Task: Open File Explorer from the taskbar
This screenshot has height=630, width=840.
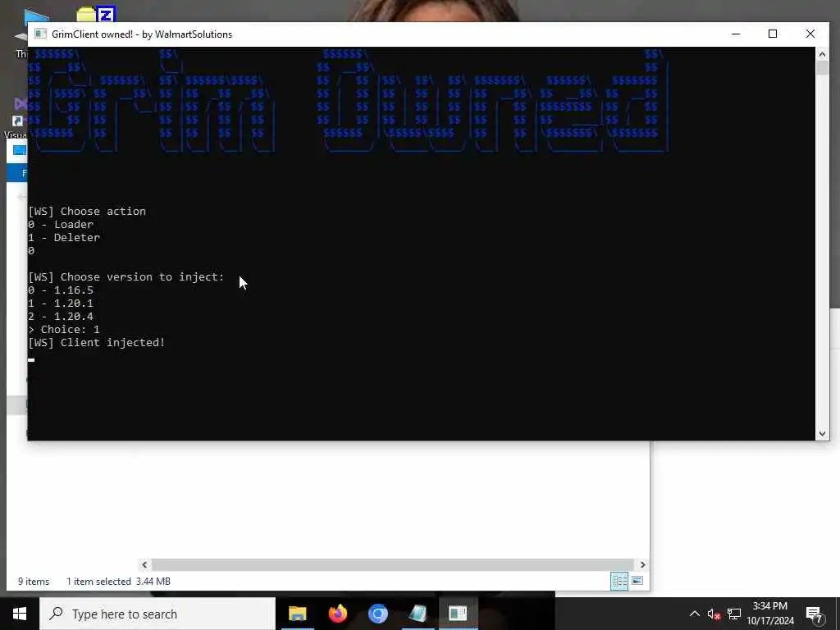Action: click(297, 614)
